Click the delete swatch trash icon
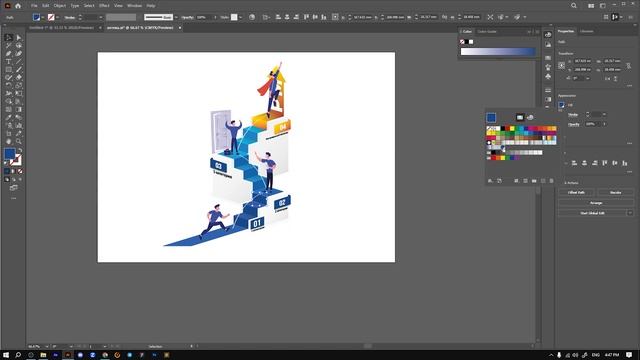Screen dimensions: 640x360 click(x=551, y=181)
